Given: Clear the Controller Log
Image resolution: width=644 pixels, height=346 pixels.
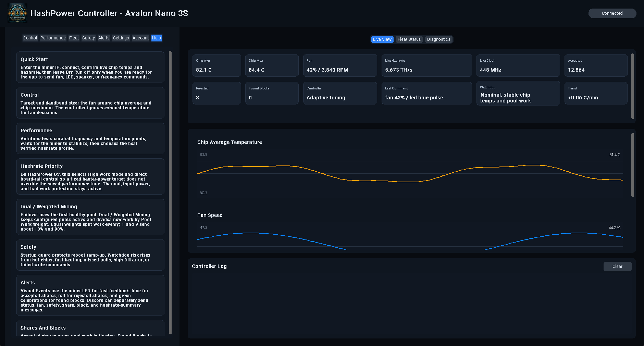Looking at the screenshot, I should pos(617,267).
